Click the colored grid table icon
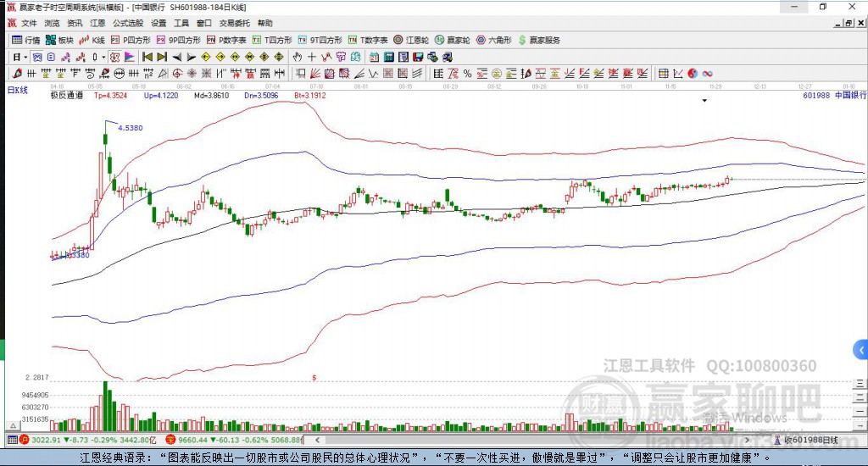This screenshot has height=466, width=868. tap(663, 74)
